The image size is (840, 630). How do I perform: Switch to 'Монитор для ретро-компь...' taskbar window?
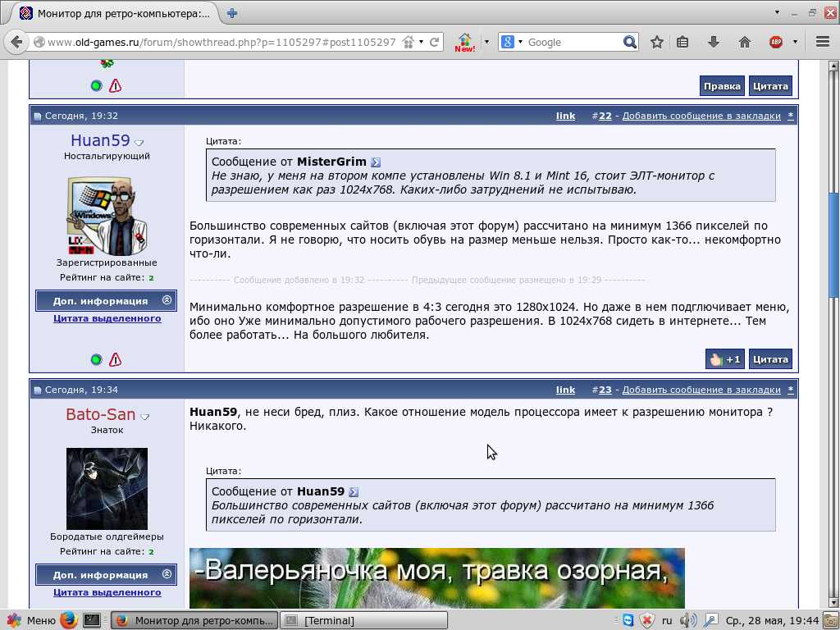195,620
